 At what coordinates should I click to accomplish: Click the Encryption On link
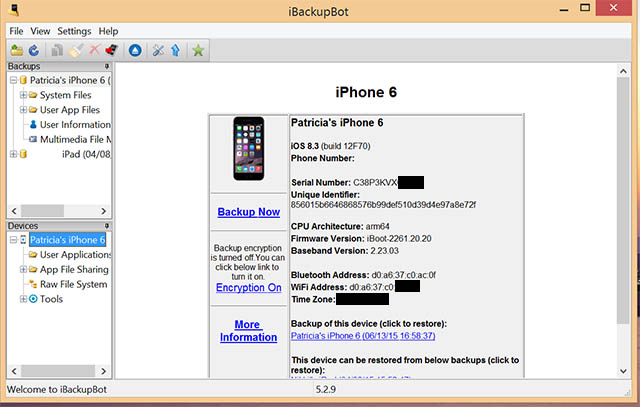pyautogui.click(x=248, y=288)
